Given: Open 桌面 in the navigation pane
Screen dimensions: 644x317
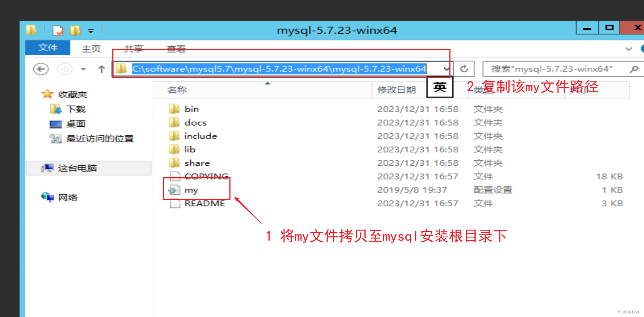Looking at the screenshot, I should 76,124.
